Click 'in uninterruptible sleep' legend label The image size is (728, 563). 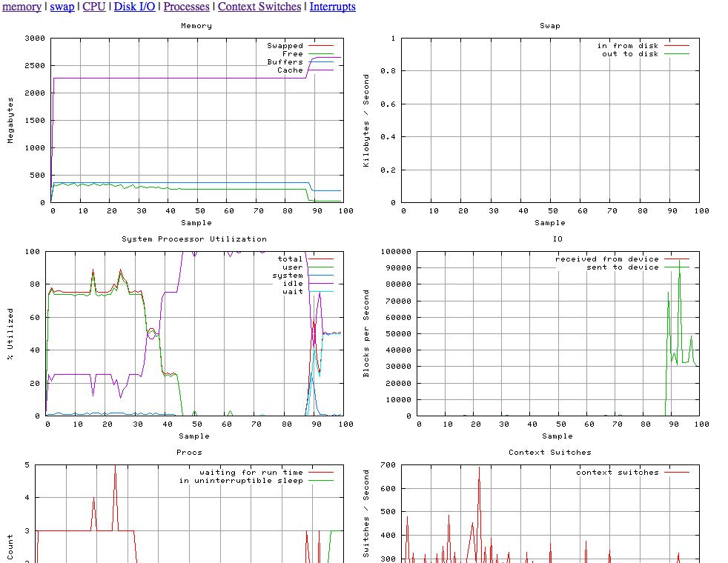[241, 481]
